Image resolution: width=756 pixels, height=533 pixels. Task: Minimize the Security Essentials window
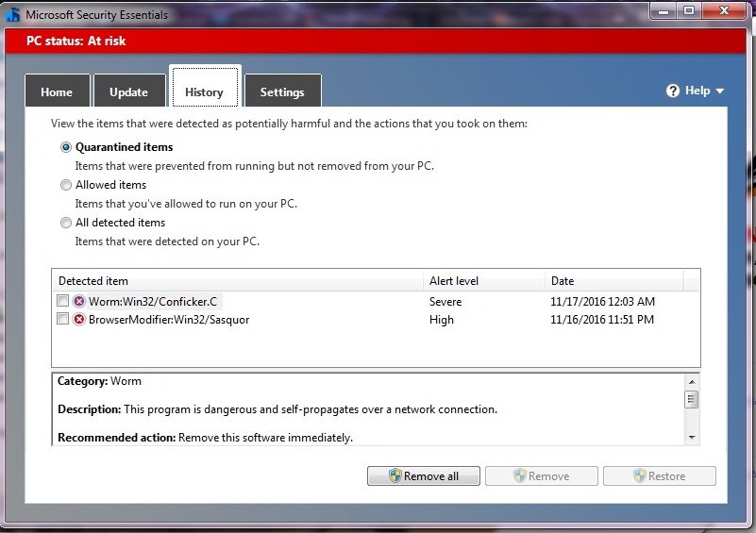coord(664,10)
